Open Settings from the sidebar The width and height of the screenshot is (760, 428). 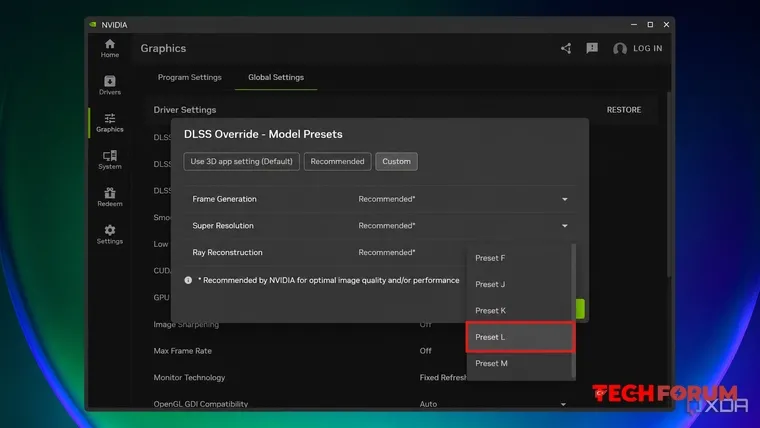click(110, 235)
